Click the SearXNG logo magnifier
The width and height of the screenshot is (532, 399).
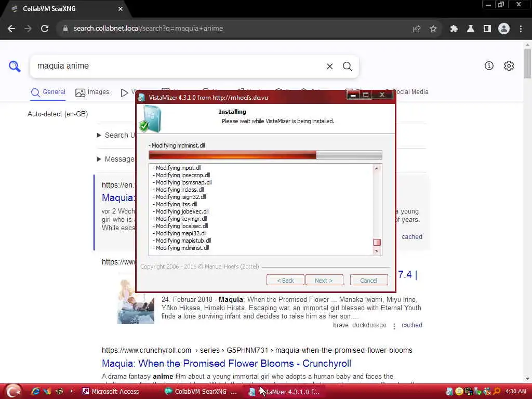15,66
